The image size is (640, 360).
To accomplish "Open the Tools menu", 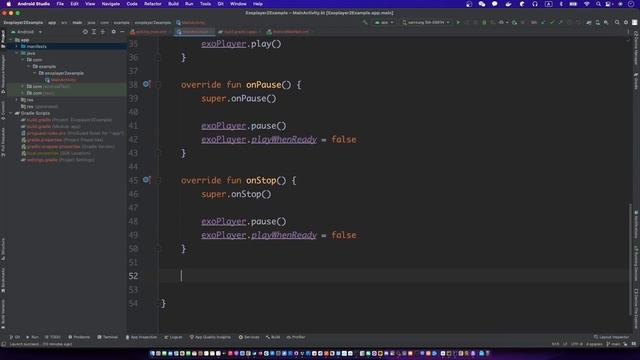I will point(205,4).
